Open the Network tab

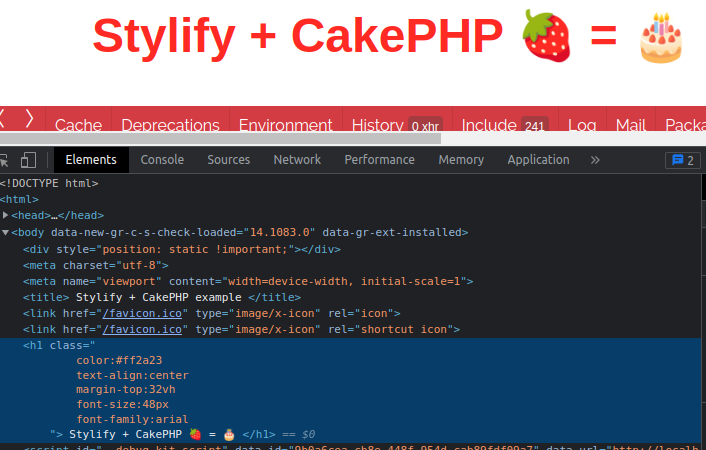tap(297, 160)
